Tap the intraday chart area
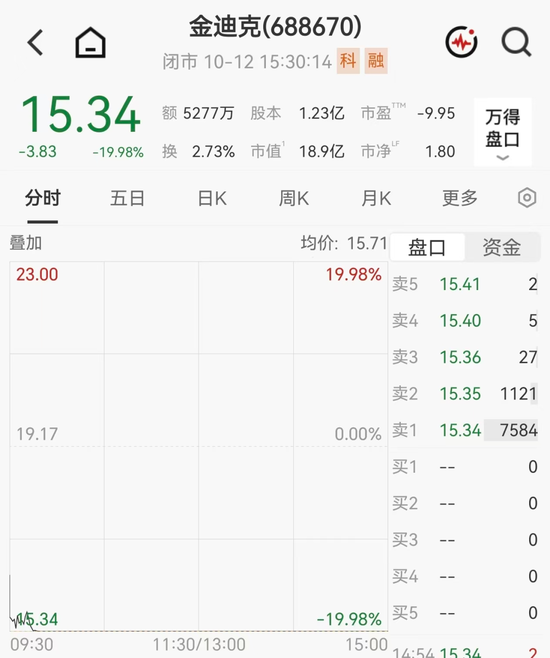Image resolution: width=550 pixels, height=658 pixels. (199, 446)
